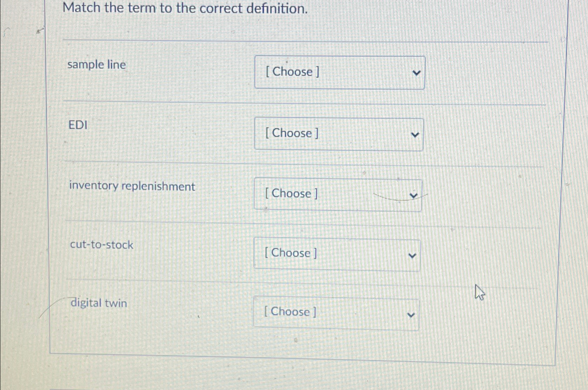Select the EDI term label

coord(78,125)
